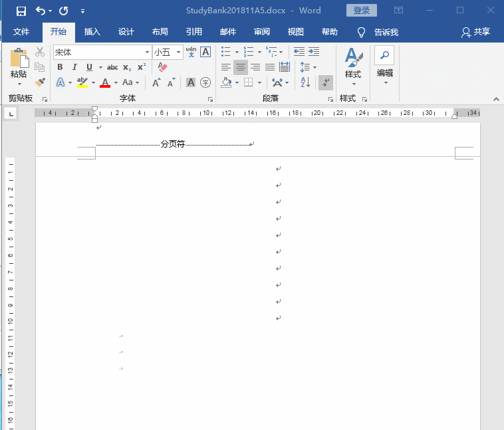Cut selection with the scissors icon
The image size is (504, 430).
pyautogui.click(x=40, y=52)
